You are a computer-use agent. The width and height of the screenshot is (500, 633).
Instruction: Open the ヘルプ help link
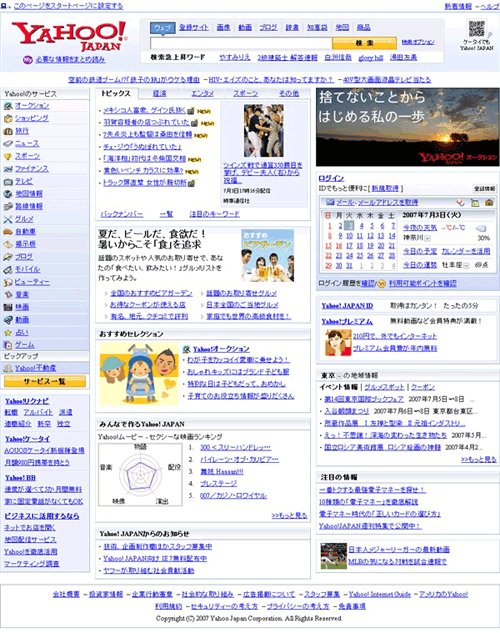click(x=490, y=6)
